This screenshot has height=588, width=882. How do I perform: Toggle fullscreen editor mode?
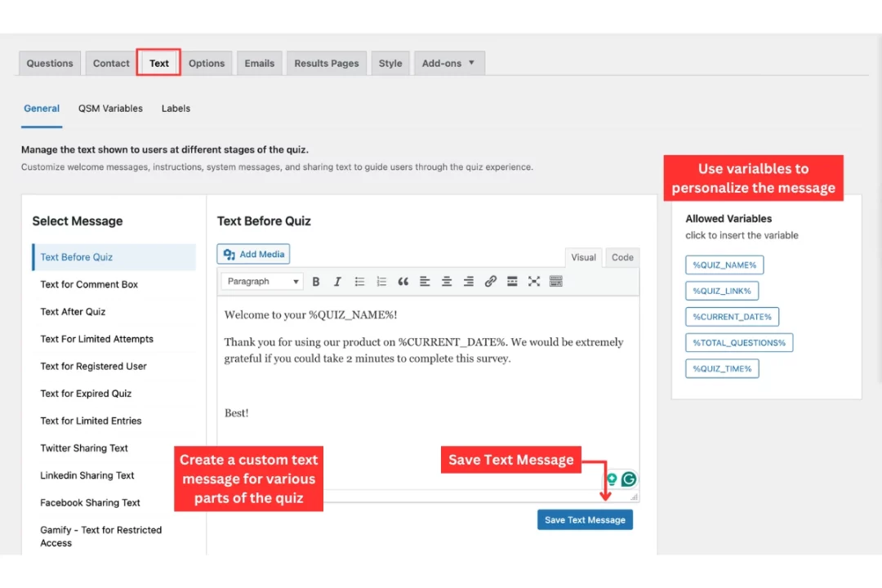[534, 281]
